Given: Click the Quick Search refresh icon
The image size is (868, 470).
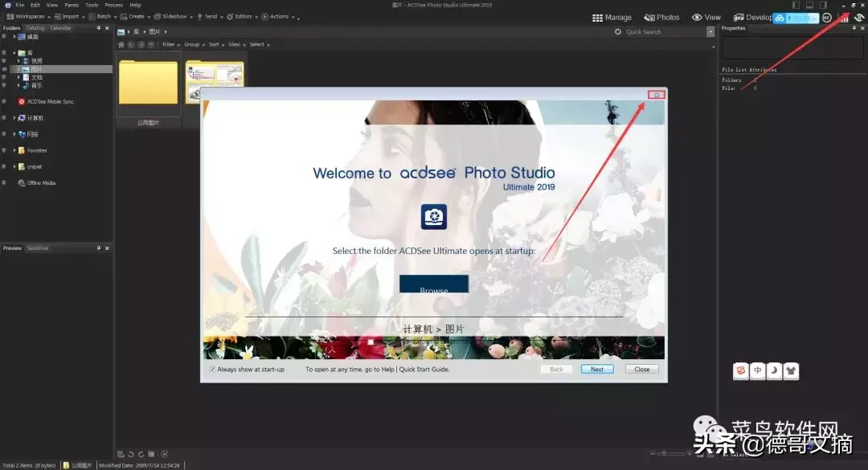Looking at the screenshot, I should coord(618,32).
